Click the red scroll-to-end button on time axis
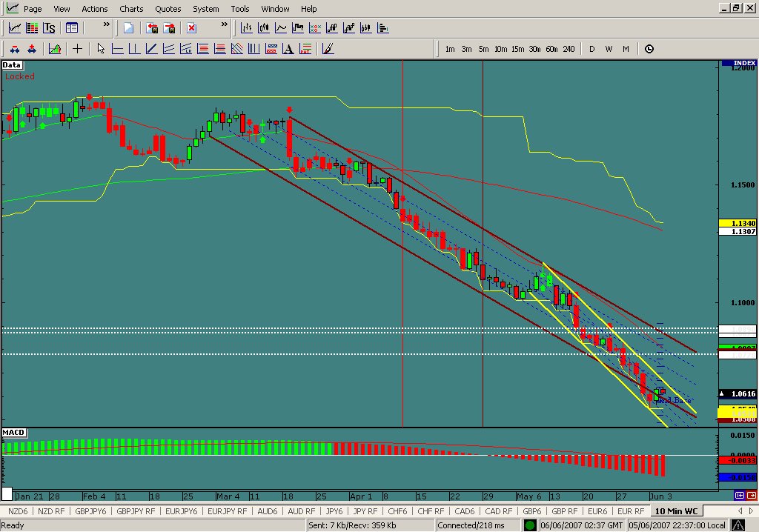 tap(752, 495)
